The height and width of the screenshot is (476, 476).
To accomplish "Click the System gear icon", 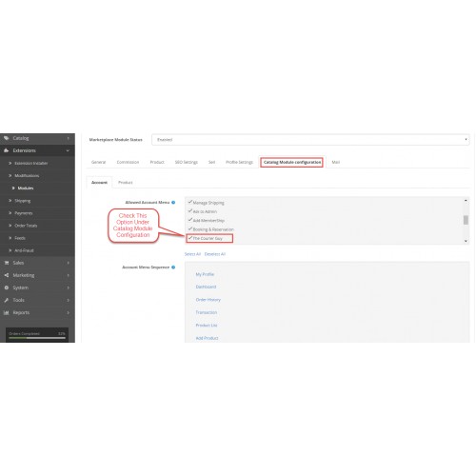I will pyautogui.click(x=7, y=288).
